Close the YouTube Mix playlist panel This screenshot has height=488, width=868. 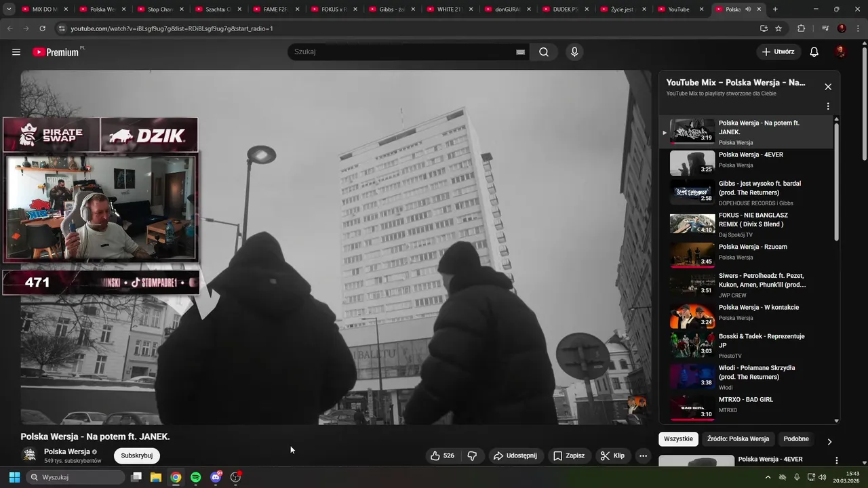pyautogui.click(x=828, y=87)
